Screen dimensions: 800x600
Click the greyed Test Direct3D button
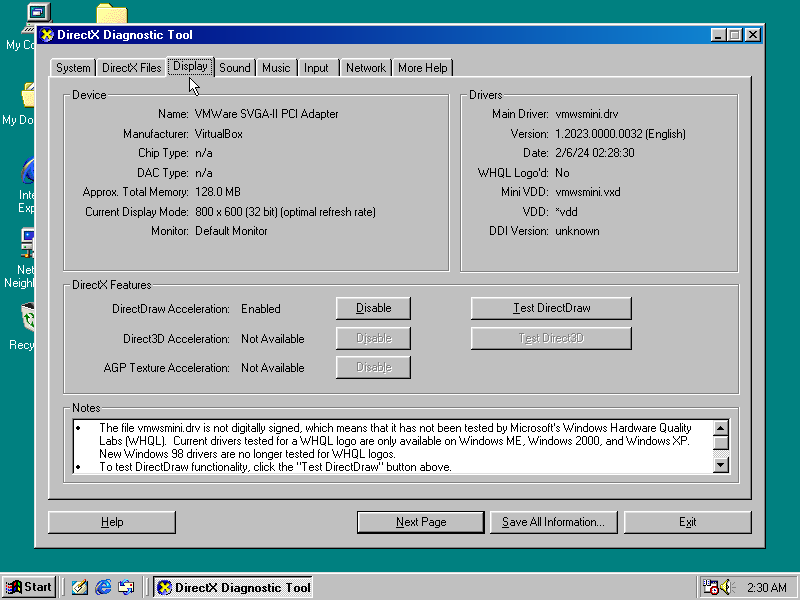pos(552,338)
